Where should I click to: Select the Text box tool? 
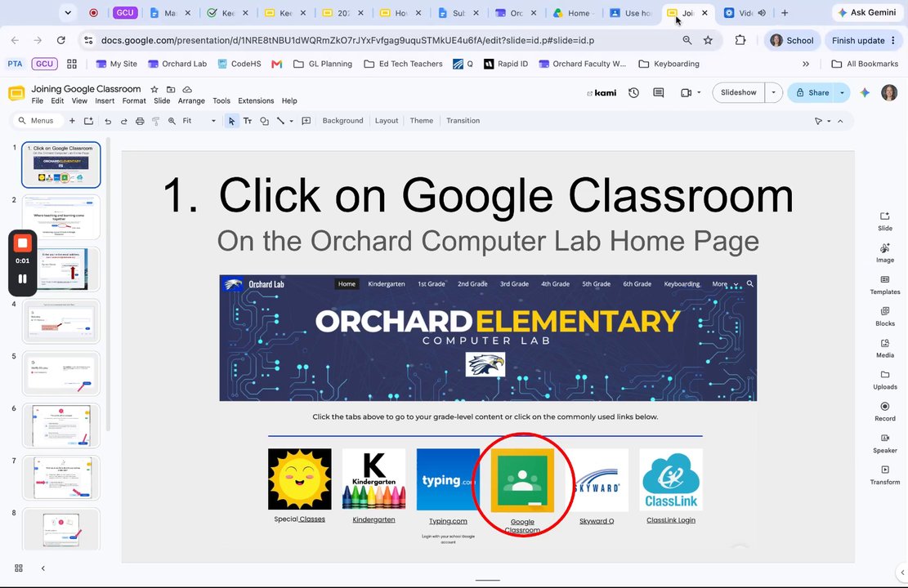(248, 121)
